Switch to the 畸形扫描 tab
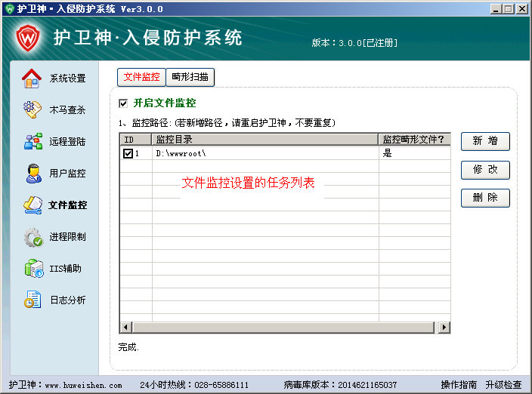Screen dimensions: 532x394 click(190, 77)
